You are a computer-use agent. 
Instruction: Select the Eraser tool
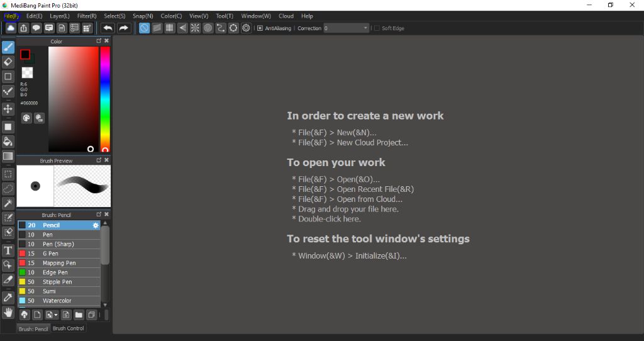click(x=8, y=62)
